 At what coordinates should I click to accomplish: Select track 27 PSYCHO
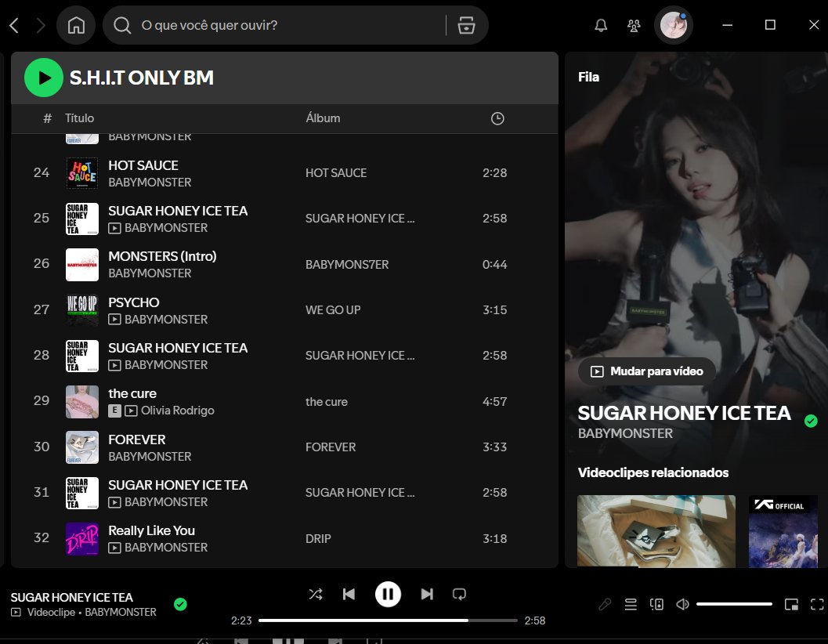click(x=284, y=310)
